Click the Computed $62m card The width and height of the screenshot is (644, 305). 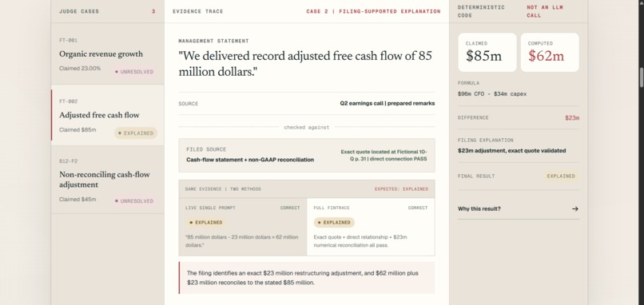tap(550, 53)
